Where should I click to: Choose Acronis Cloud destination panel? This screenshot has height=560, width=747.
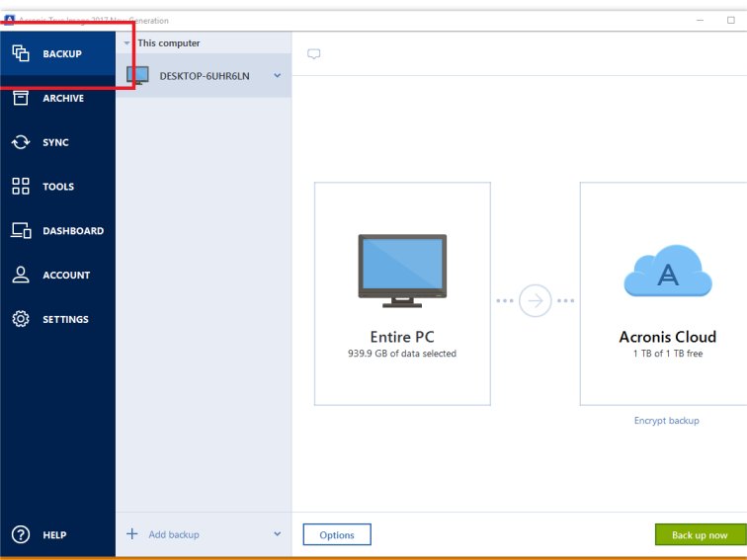664,293
